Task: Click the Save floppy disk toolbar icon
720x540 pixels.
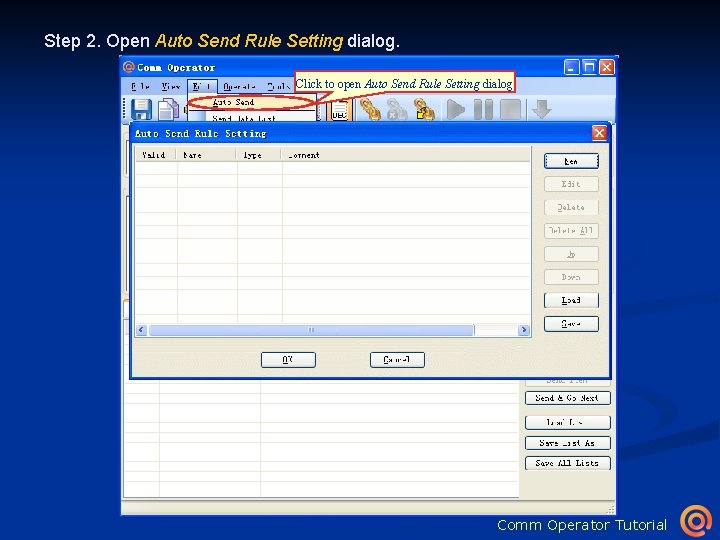Action: click(x=141, y=110)
